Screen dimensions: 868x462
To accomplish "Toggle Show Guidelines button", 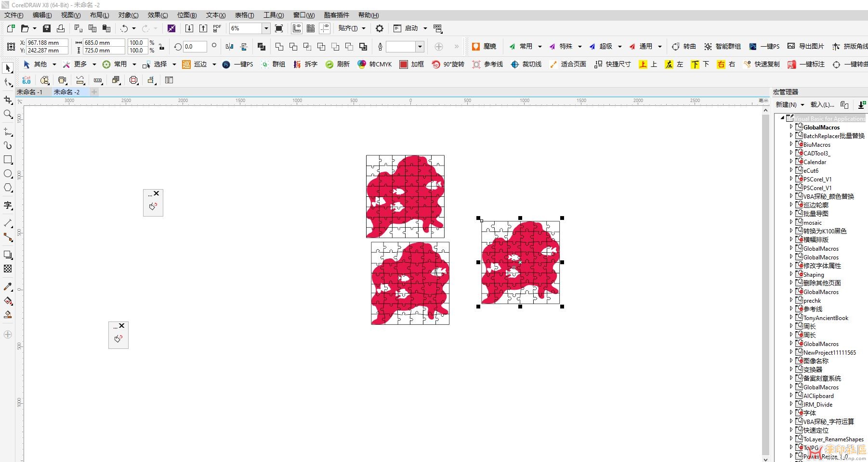I will (x=325, y=28).
